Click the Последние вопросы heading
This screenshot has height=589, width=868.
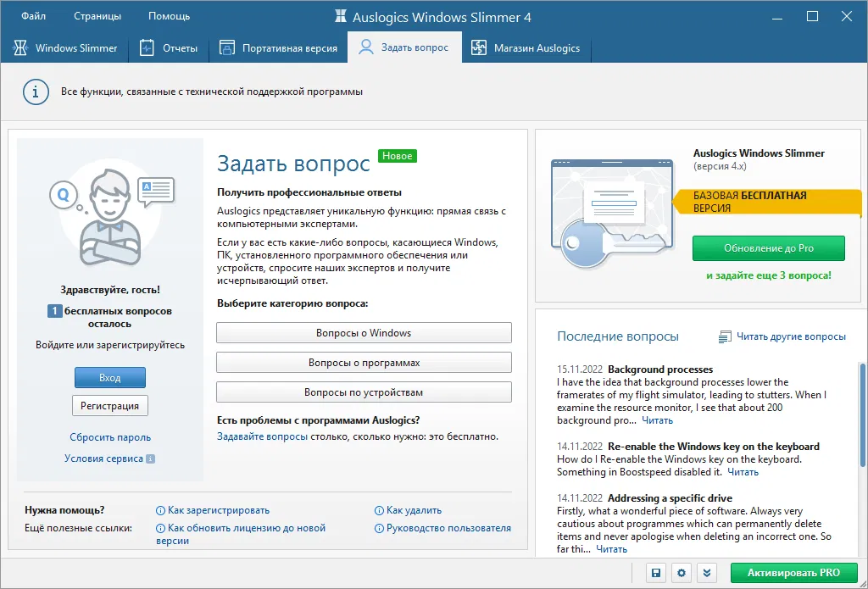pos(618,336)
